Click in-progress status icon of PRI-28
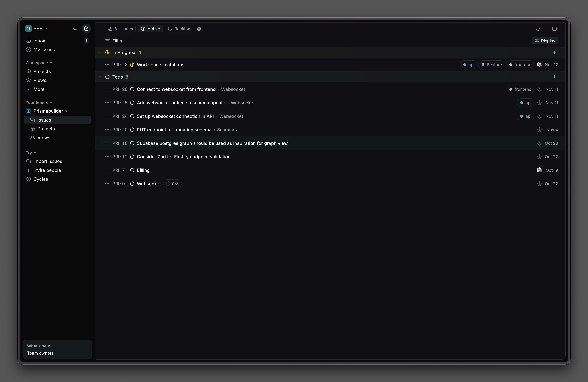 132,65
